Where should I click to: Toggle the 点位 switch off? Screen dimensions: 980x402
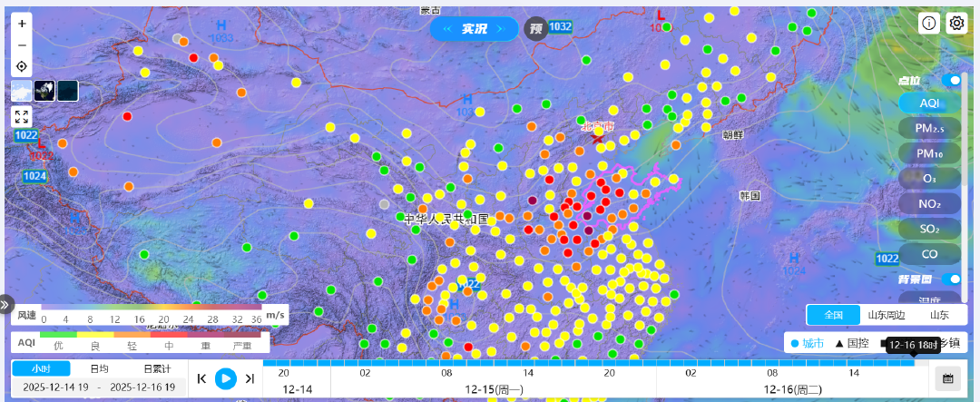tap(951, 81)
